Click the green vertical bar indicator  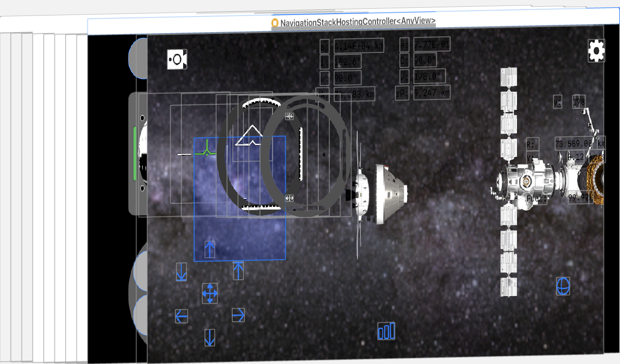click(135, 153)
